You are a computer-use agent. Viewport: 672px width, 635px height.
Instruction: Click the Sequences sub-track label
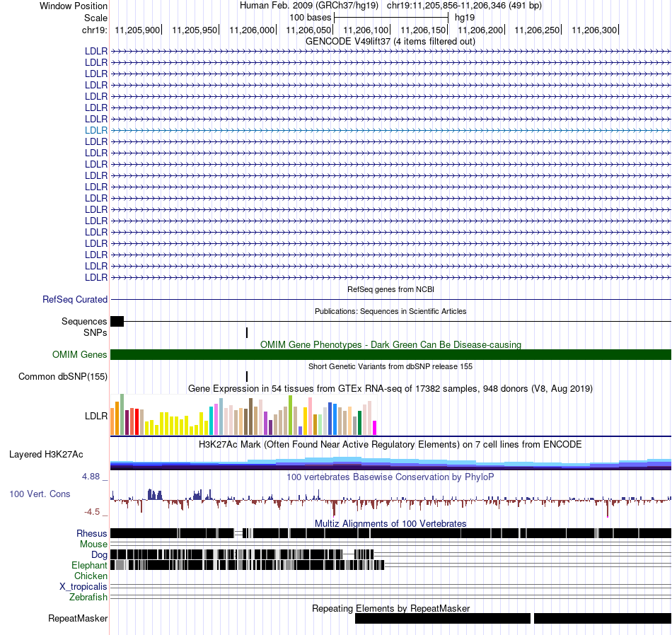point(84,321)
